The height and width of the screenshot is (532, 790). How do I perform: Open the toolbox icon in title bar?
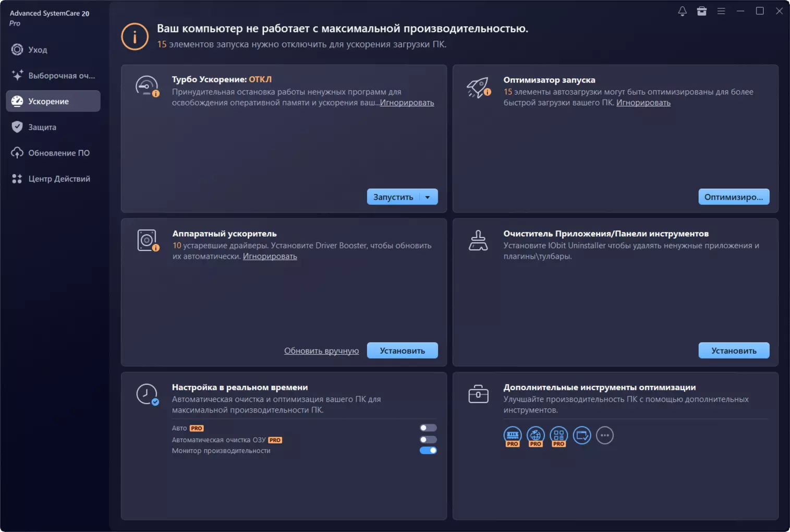[702, 11]
